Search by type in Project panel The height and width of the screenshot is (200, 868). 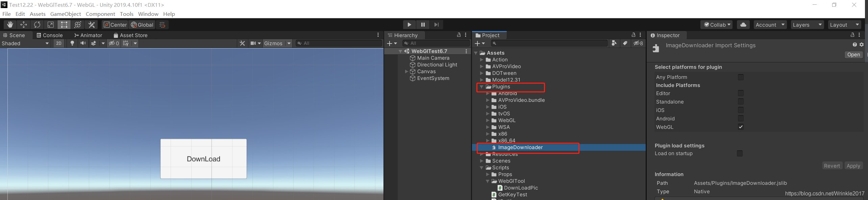click(614, 43)
